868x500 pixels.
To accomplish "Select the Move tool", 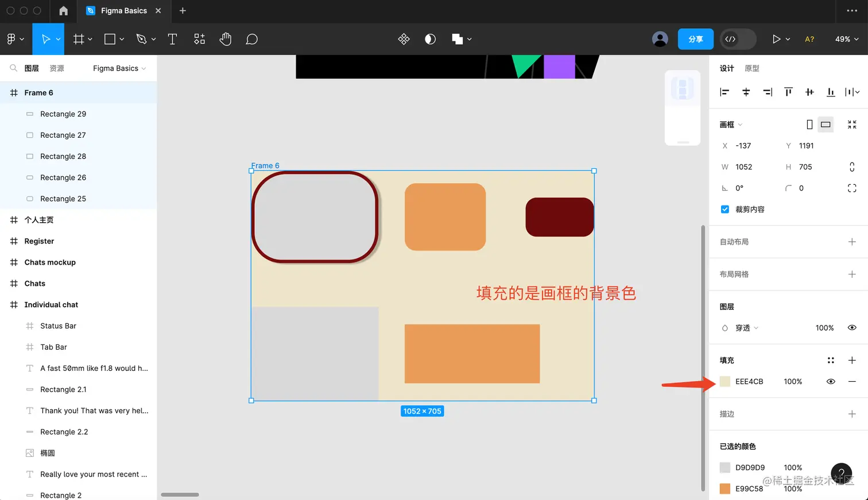I will [45, 39].
